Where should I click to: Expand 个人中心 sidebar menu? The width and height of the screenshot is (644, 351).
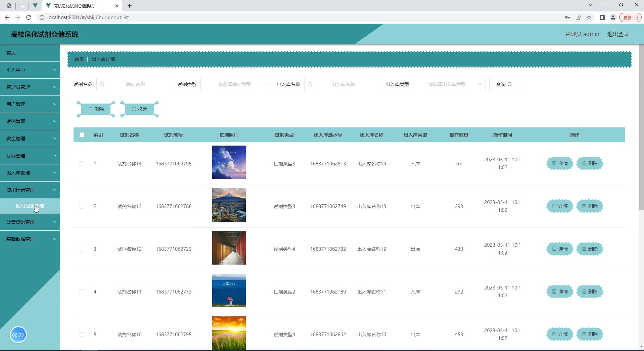30,70
